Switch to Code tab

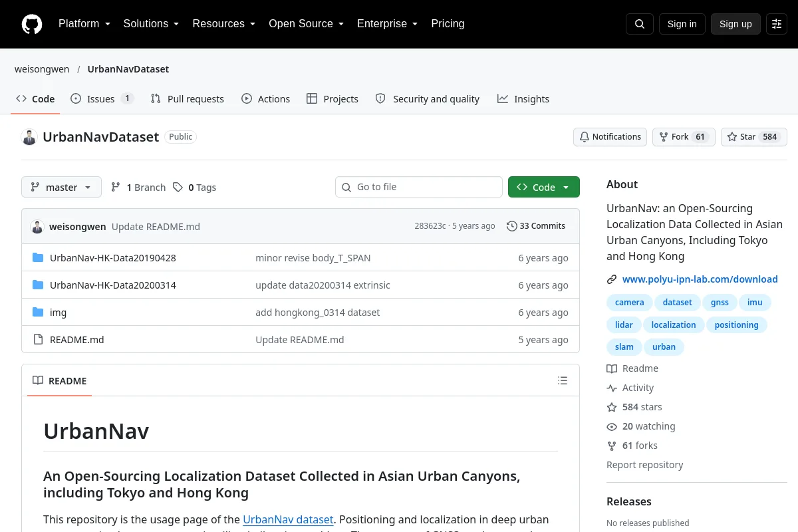[36, 99]
